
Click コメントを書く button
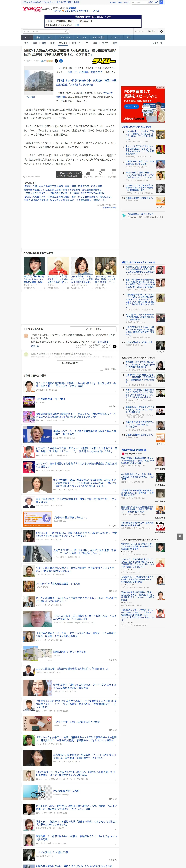93,329
